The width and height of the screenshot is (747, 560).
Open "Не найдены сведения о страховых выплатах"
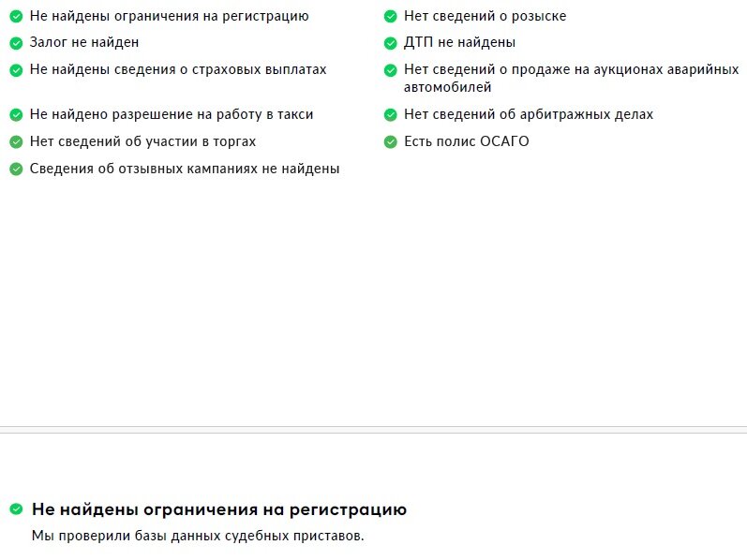[178, 69]
